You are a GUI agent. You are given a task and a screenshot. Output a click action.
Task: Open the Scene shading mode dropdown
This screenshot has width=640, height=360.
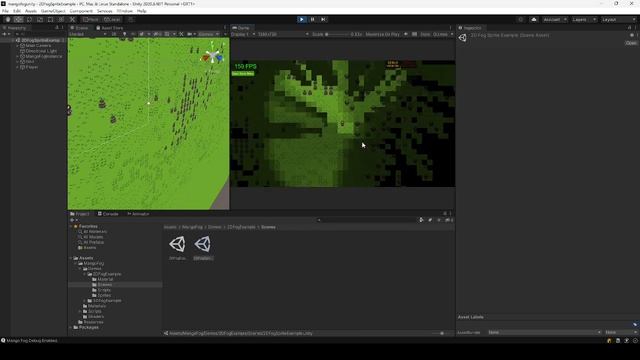[x=87, y=34]
